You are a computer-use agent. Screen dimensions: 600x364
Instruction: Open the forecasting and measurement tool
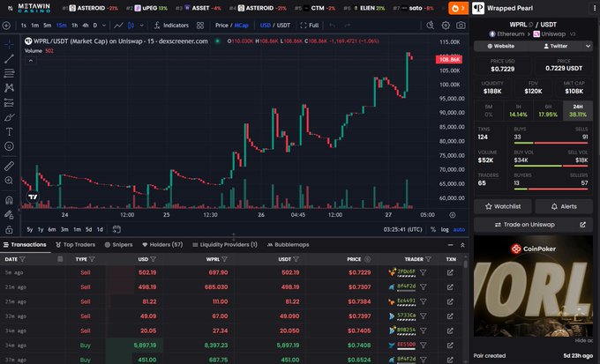9,102
